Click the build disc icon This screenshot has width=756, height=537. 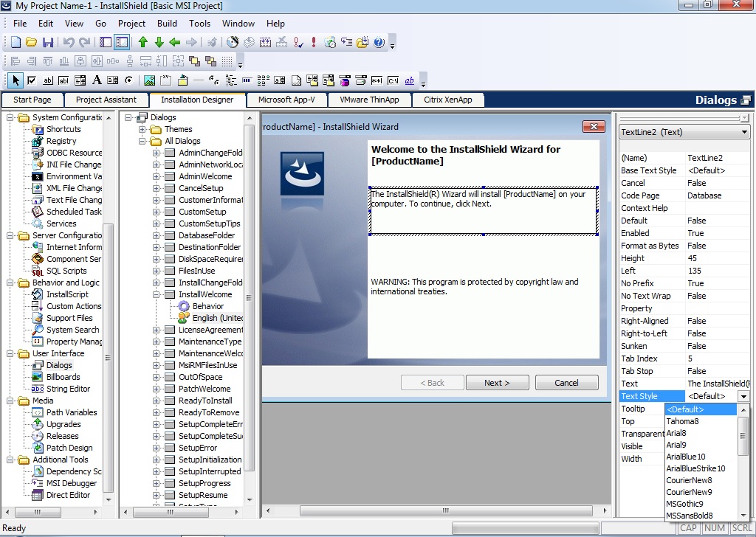[x=233, y=42]
